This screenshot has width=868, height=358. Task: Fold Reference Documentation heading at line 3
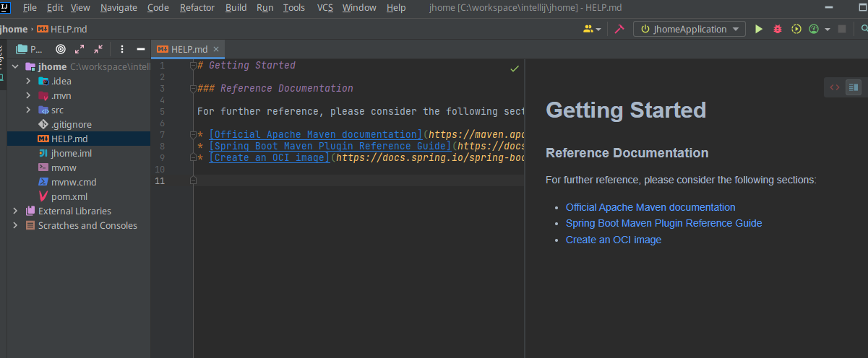pos(193,88)
